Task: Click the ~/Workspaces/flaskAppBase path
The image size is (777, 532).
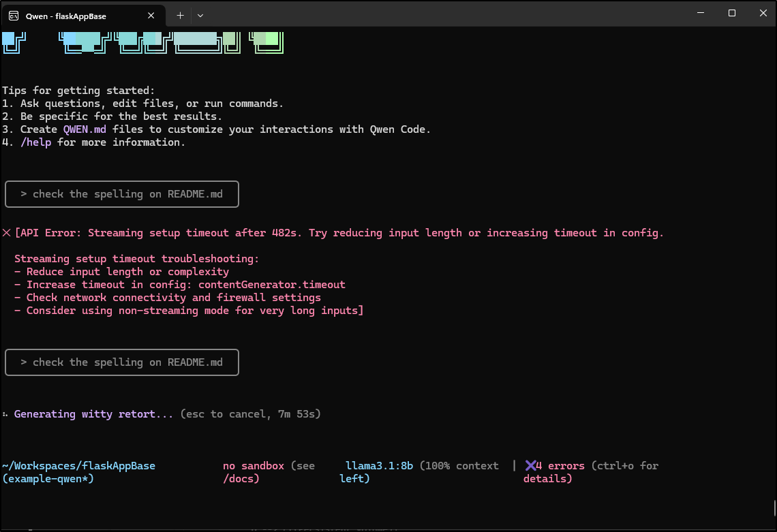Action: (79, 466)
